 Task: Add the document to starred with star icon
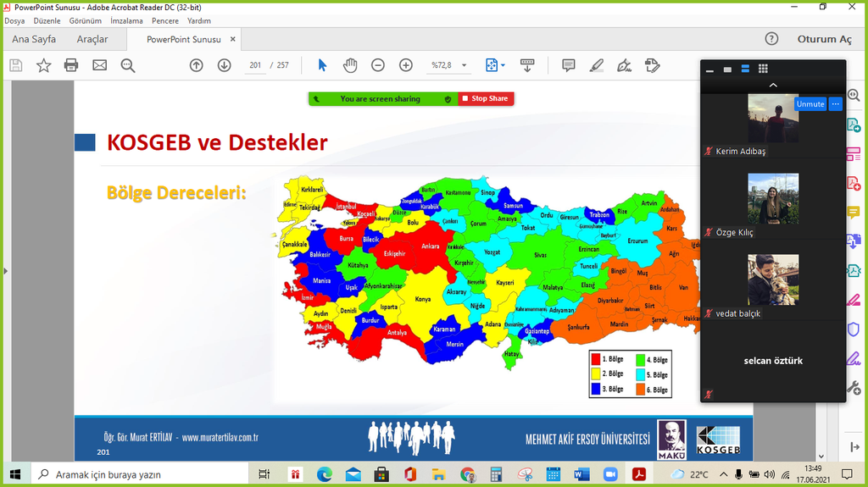coord(44,65)
